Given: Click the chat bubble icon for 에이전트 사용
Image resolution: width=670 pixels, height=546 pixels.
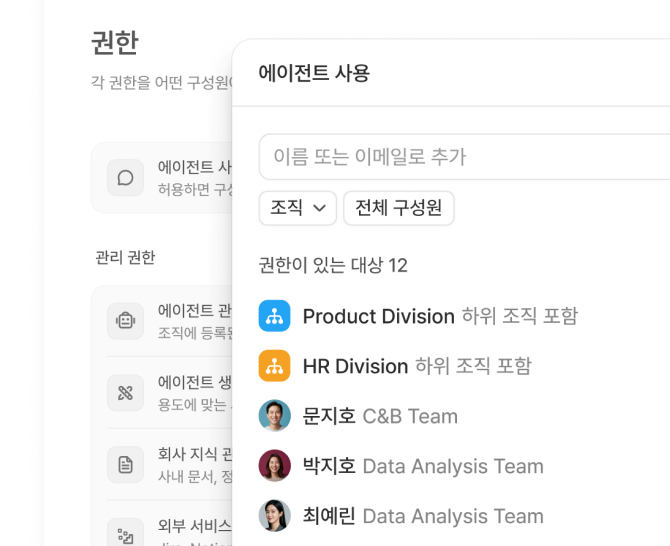Looking at the screenshot, I should 125,178.
